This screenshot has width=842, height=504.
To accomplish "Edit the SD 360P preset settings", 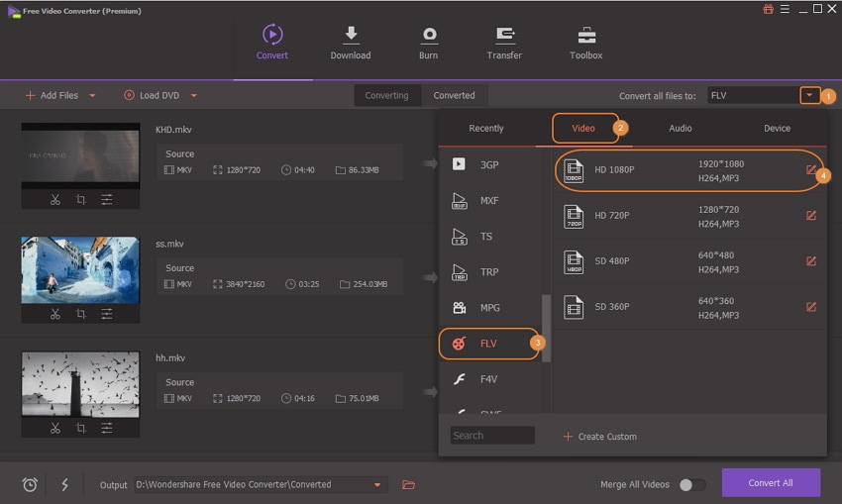I will click(x=811, y=307).
